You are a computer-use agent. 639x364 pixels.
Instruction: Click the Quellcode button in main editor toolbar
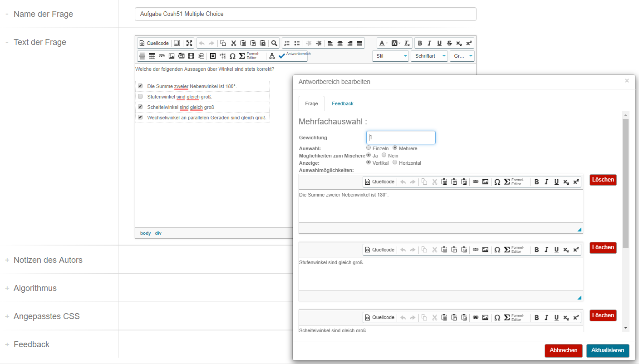pyautogui.click(x=154, y=44)
